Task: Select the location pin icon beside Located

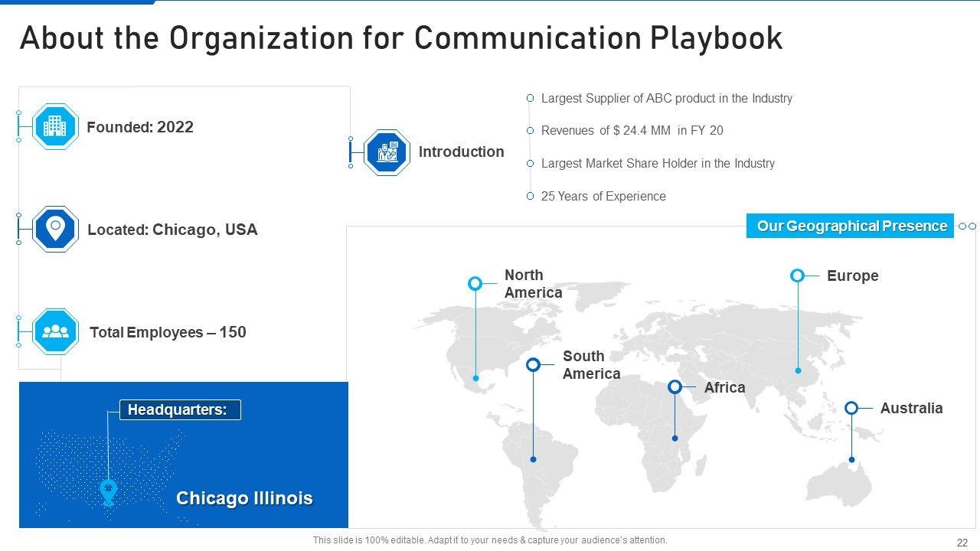Action: point(55,229)
